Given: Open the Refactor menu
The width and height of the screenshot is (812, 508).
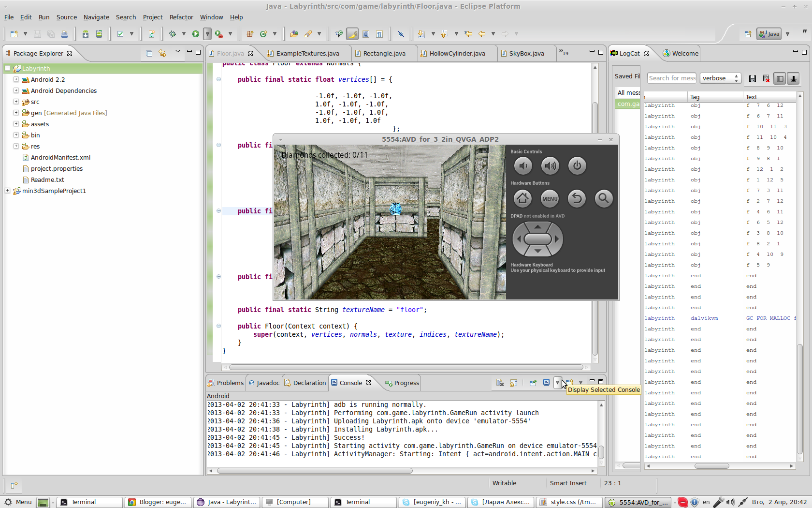Looking at the screenshot, I should [181, 17].
